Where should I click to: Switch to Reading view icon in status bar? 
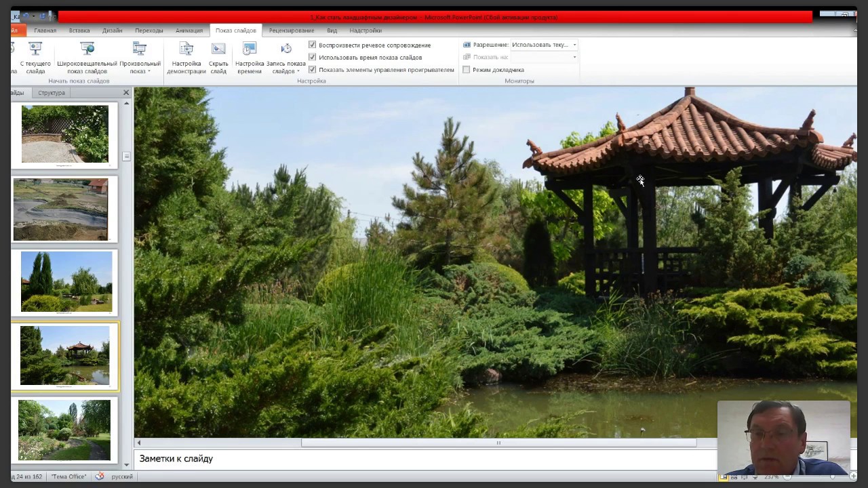(x=744, y=477)
